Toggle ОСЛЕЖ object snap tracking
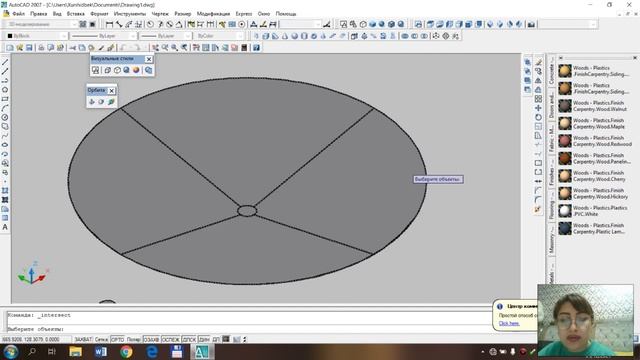The width and height of the screenshot is (640, 360). click(171, 340)
